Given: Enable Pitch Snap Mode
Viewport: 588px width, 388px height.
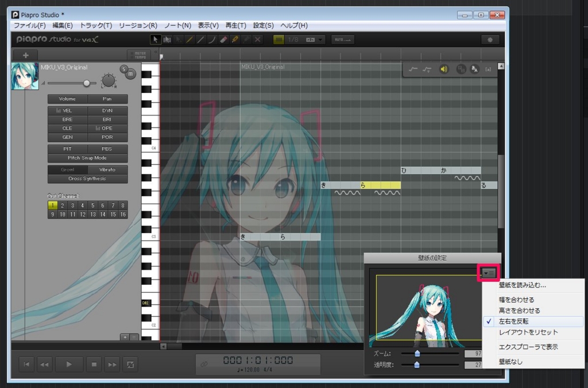Looking at the screenshot, I should click(87, 158).
